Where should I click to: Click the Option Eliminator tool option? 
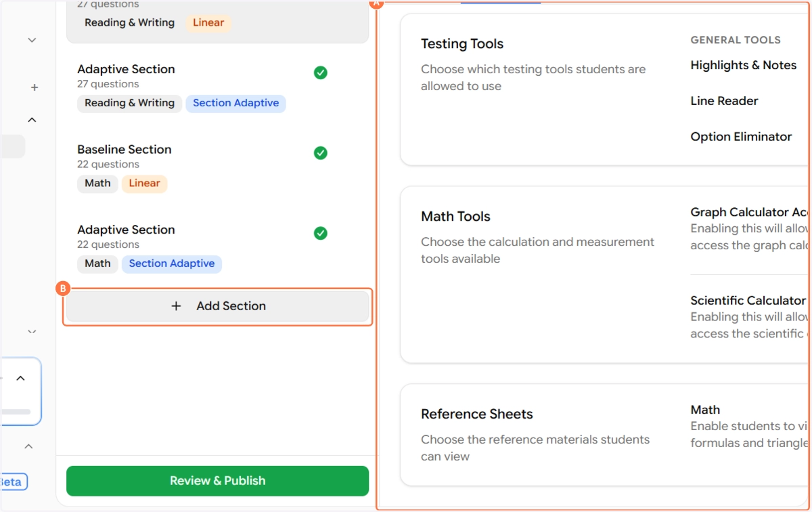point(741,137)
